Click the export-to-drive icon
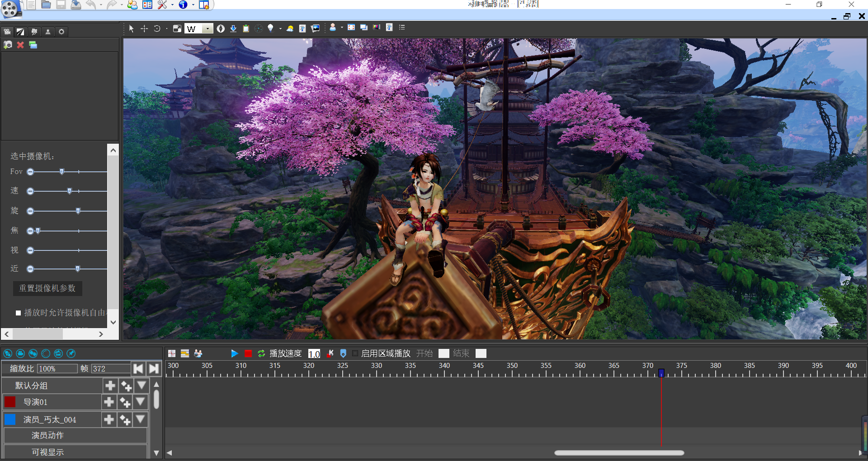868x461 pixels. [76, 5]
